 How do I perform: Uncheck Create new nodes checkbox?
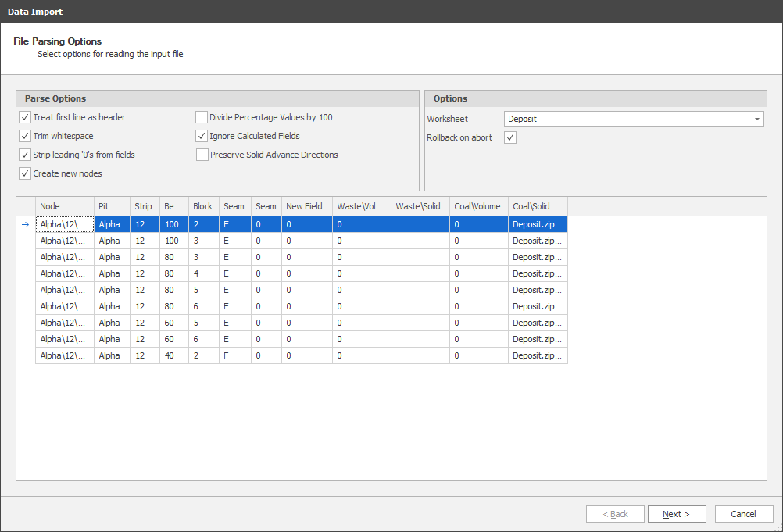coord(25,173)
